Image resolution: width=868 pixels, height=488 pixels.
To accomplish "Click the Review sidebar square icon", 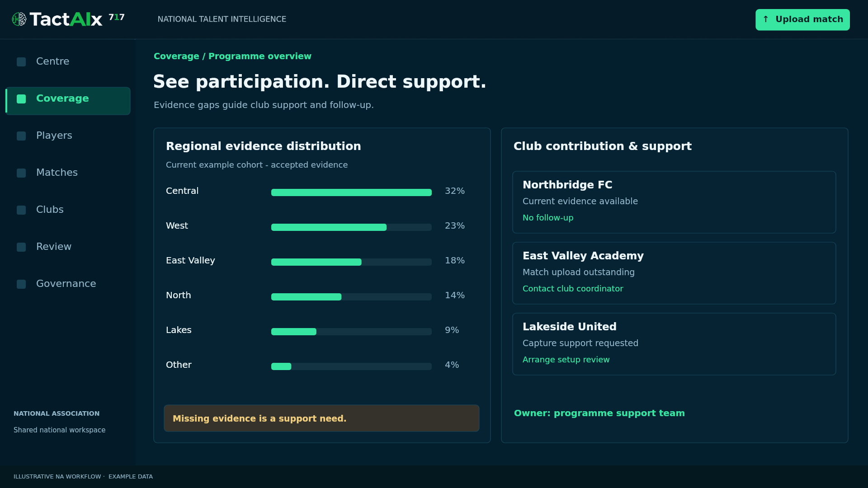I will tap(21, 247).
